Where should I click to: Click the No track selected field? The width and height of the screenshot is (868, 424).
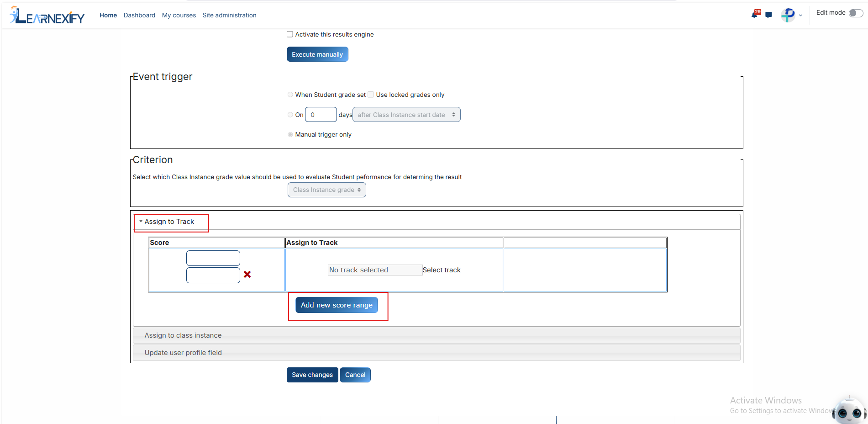pyautogui.click(x=375, y=270)
